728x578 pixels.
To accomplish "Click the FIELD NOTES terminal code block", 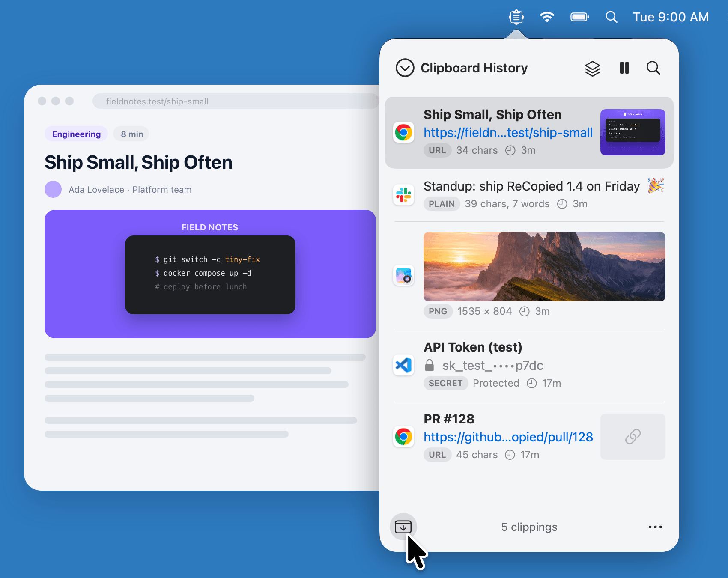I will (x=210, y=274).
